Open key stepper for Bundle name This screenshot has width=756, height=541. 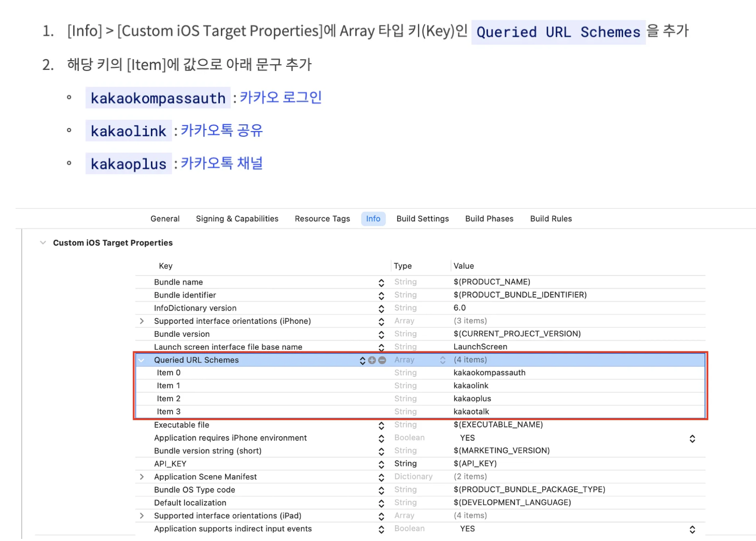[x=381, y=282]
